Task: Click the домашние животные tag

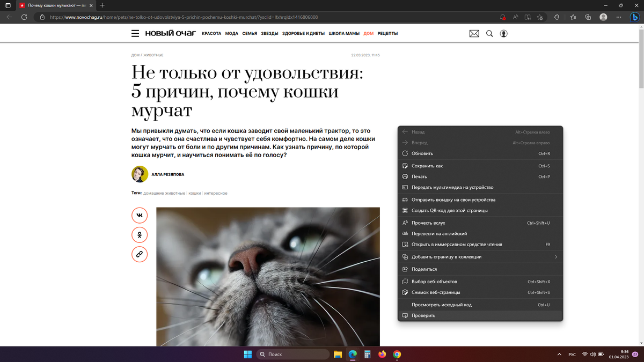Action: click(x=164, y=193)
